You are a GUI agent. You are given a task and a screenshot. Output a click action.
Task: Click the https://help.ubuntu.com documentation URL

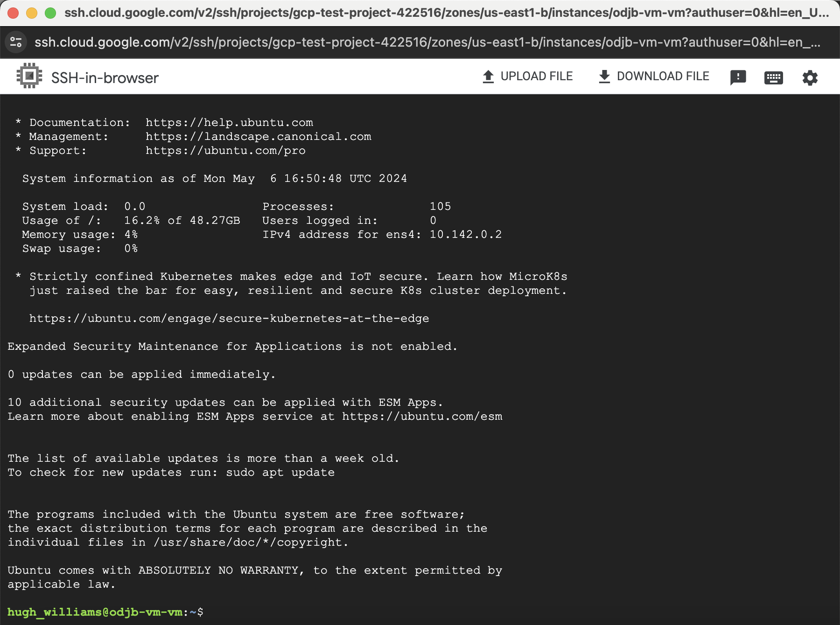coord(229,123)
